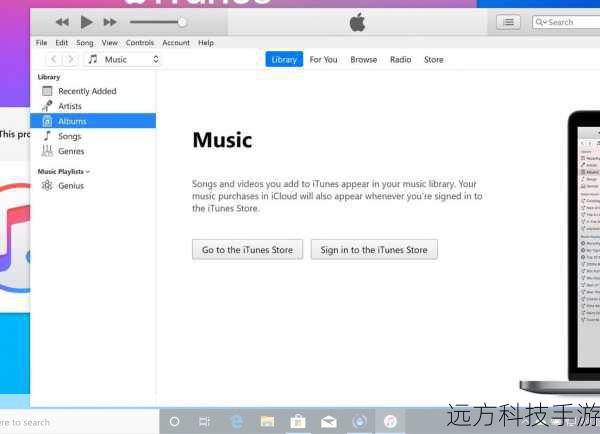
Task: Open File Explorer from the taskbar
Action: (x=267, y=422)
